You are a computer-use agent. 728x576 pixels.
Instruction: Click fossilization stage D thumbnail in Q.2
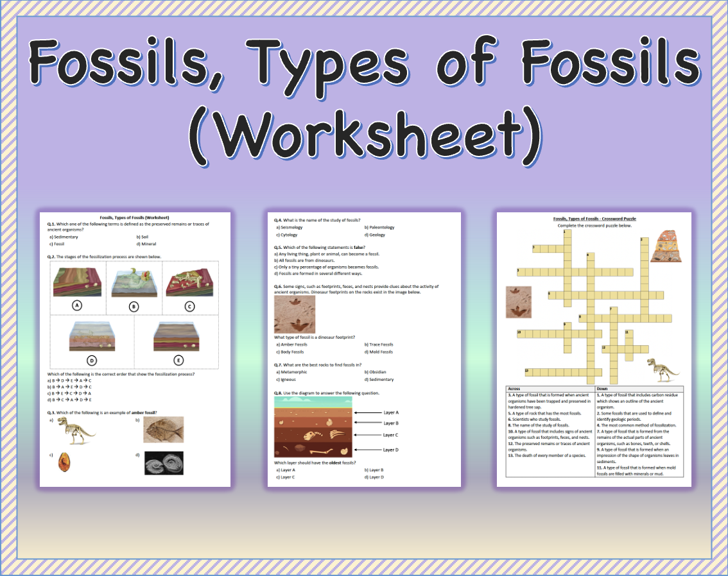pos(93,335)
